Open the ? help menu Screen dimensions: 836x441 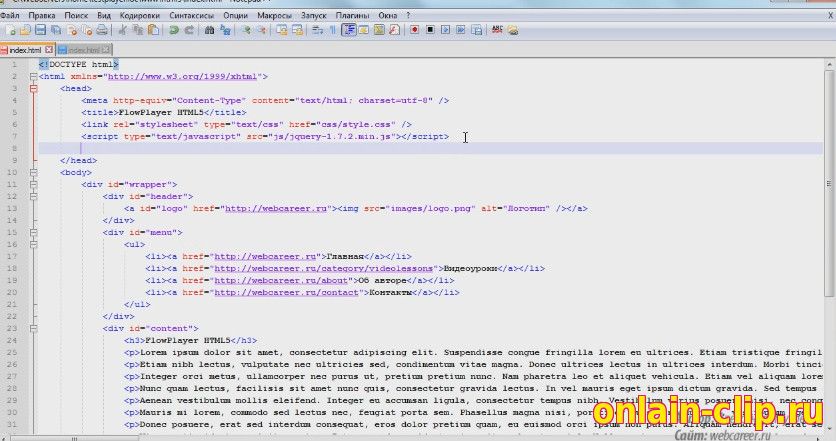(x=408, y=15)
